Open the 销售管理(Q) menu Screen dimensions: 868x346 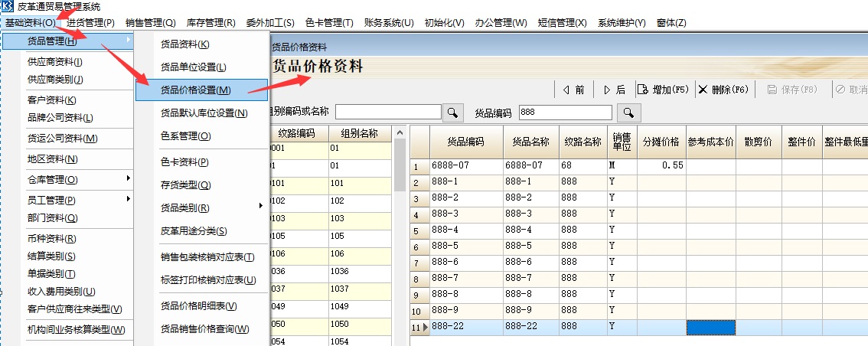click(x=151, y=23)
